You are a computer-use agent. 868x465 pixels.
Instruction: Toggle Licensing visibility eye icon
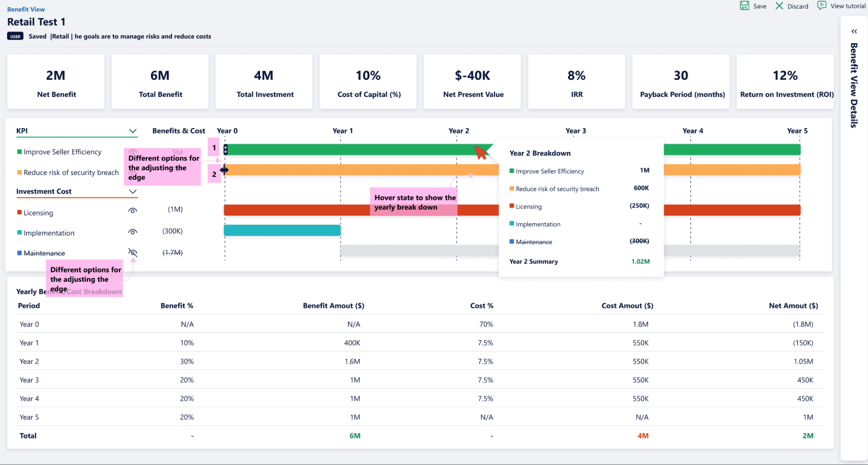click(133, 211)
